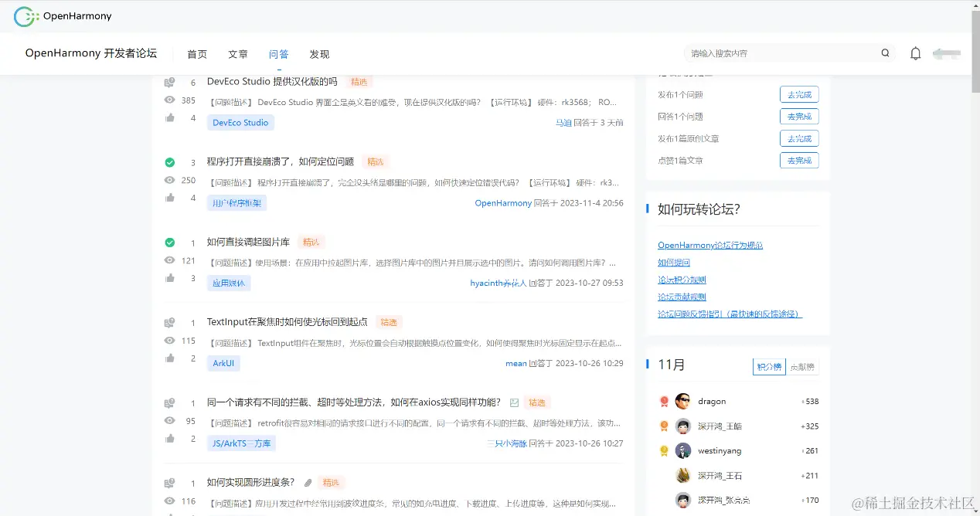
Task: Open OpenHarmony论坛行为规范 link
Action: [710, 245]
